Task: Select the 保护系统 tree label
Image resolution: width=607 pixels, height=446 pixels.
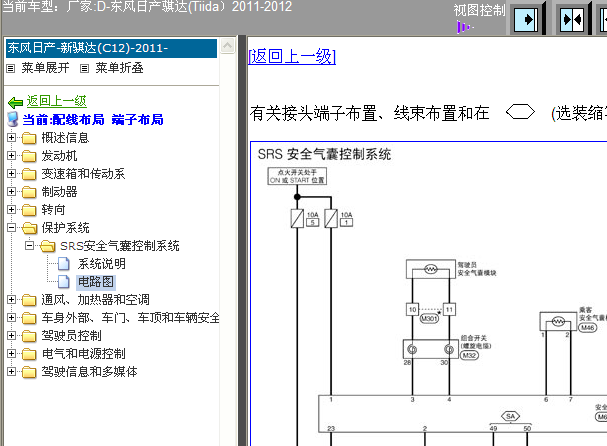Action: 65,228
